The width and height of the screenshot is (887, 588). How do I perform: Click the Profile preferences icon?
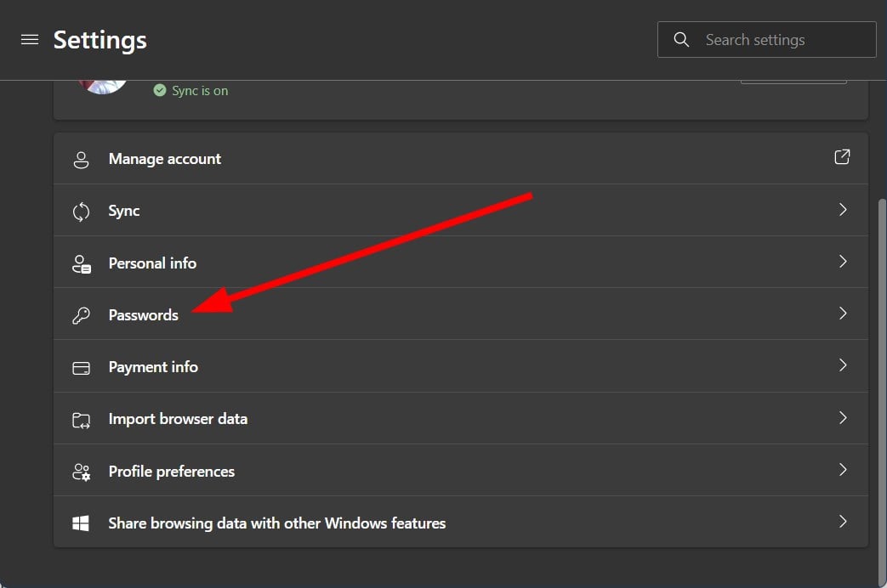click(82, 472)
